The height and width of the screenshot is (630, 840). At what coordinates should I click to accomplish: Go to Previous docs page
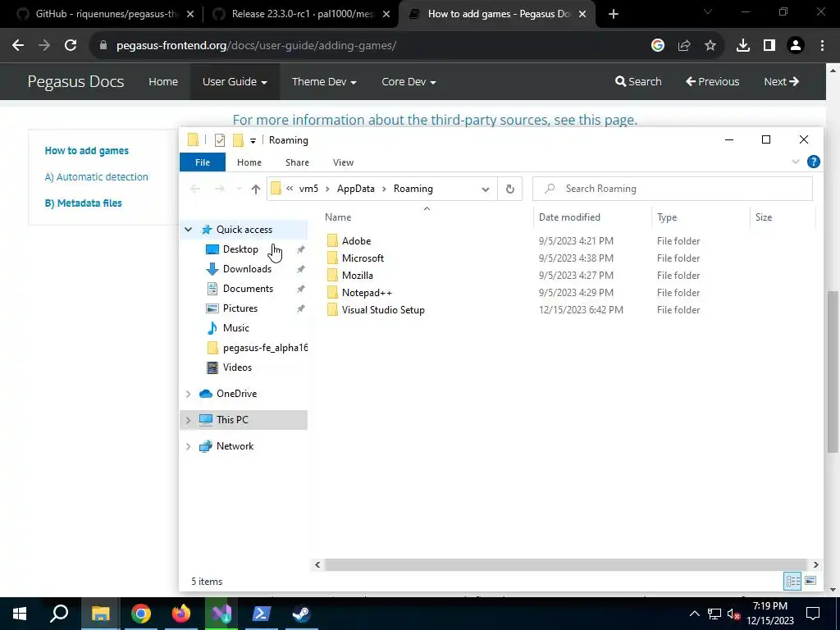712,81
